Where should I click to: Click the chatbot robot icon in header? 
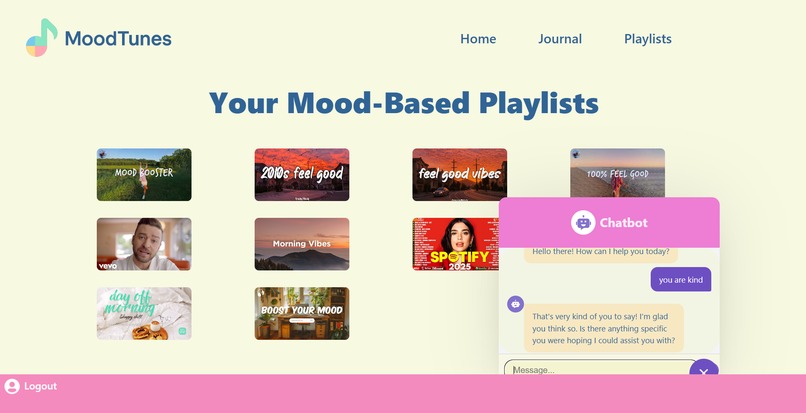583,223
